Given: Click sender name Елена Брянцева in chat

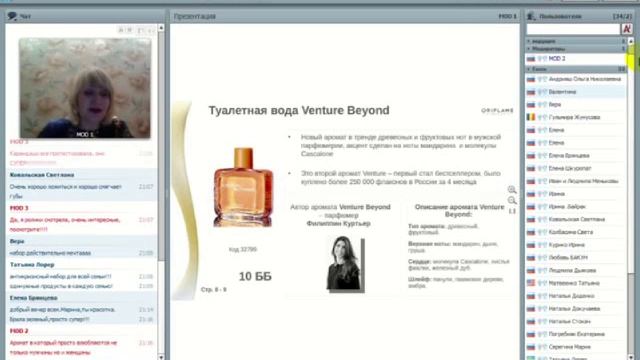Looking at the screenshot, I should point(33,298).
